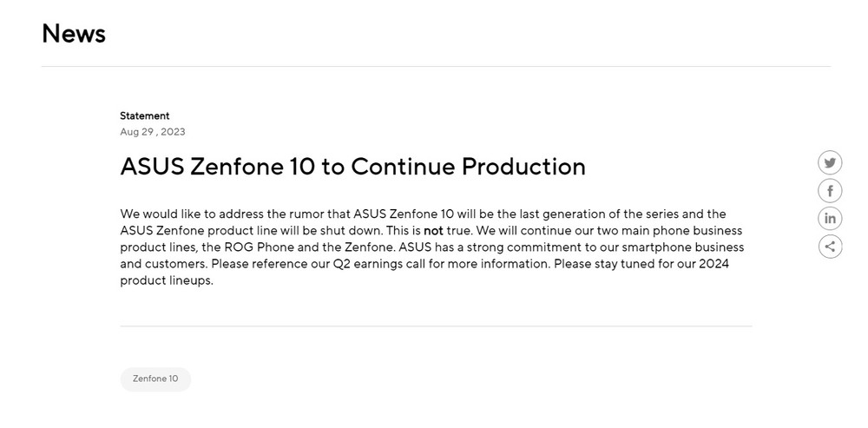868x428 pixels.
Task: Select the Statement category label
Action: (144, 115)
